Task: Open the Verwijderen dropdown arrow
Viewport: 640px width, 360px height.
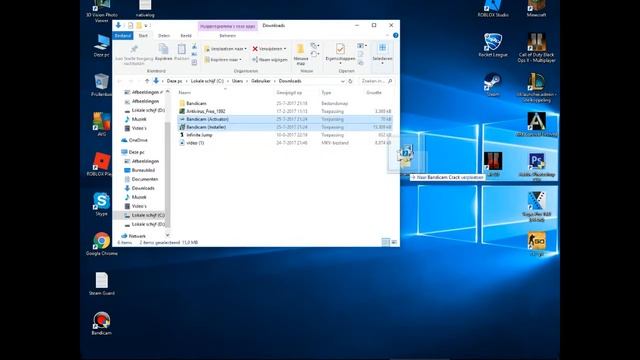Action: pos(285,49)
